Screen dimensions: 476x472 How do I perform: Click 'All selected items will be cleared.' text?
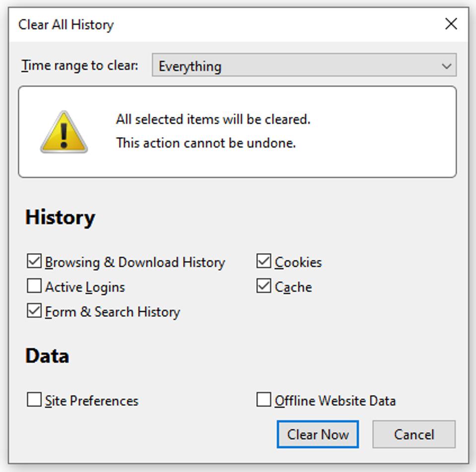(213, 120)
